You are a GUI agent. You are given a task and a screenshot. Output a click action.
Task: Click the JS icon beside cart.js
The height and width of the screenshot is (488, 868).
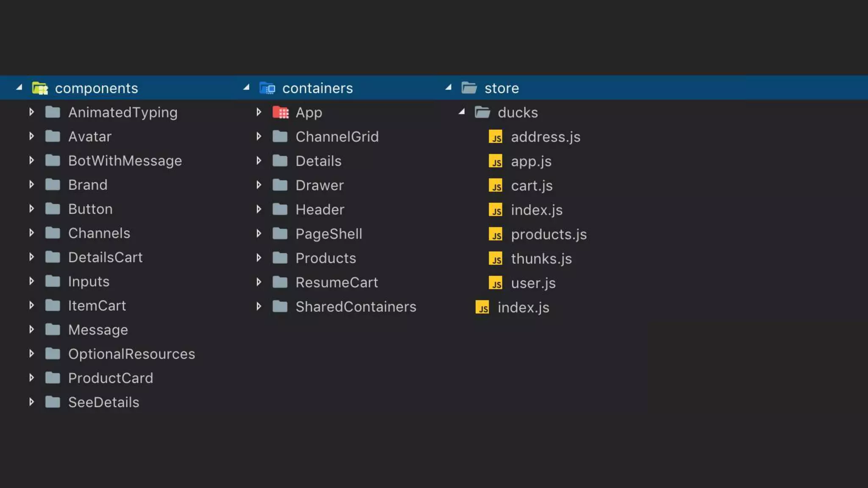(495, 186)
